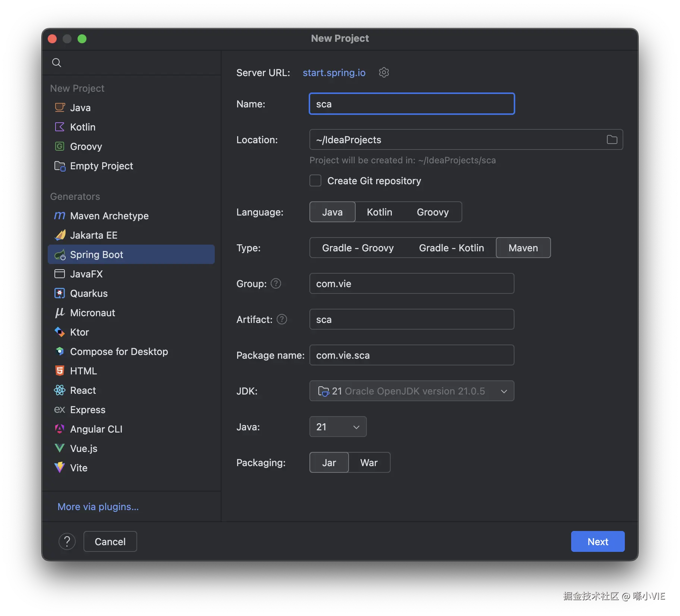Click the Artifact help question mark
680x616 pixels.
[282, 319]
